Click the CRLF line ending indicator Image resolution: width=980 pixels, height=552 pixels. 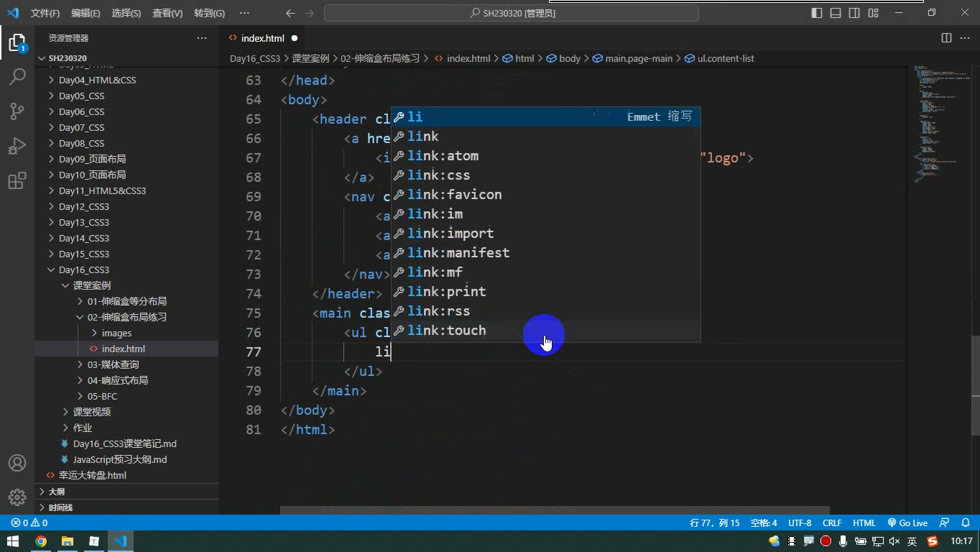point(832,523)
